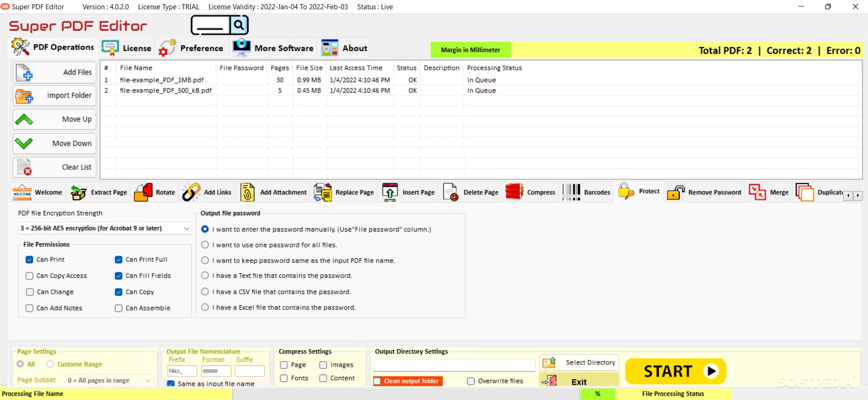This screenshot has height=400, width=868.
Task: Click the Margin in Millimeter button
Action: 470,50
